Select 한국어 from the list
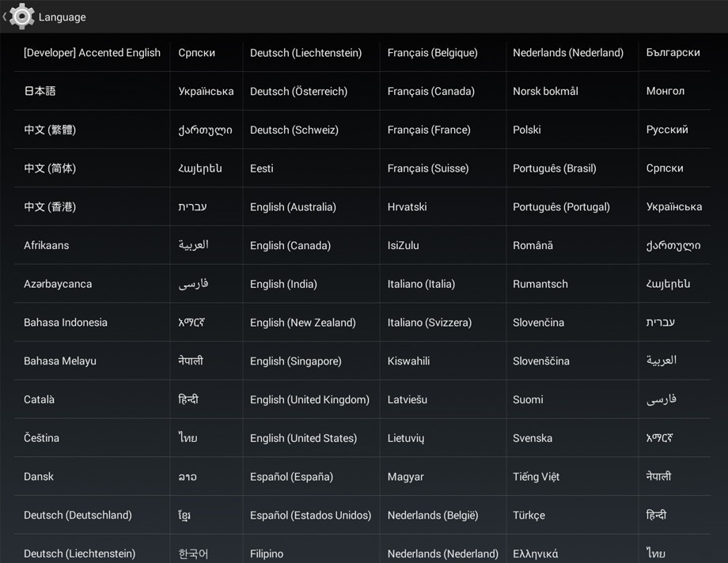The image size is (728, 563). coord(193,553)
